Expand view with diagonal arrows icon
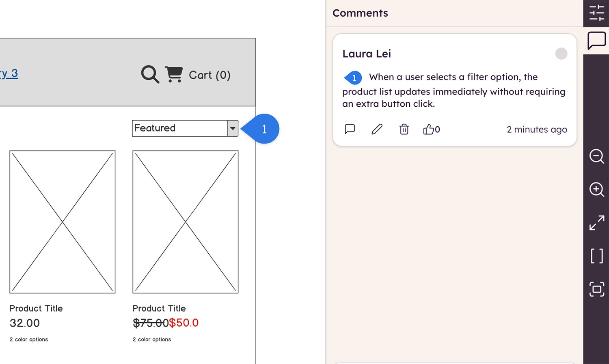The image size is (609, 364). tap(596, 223)
